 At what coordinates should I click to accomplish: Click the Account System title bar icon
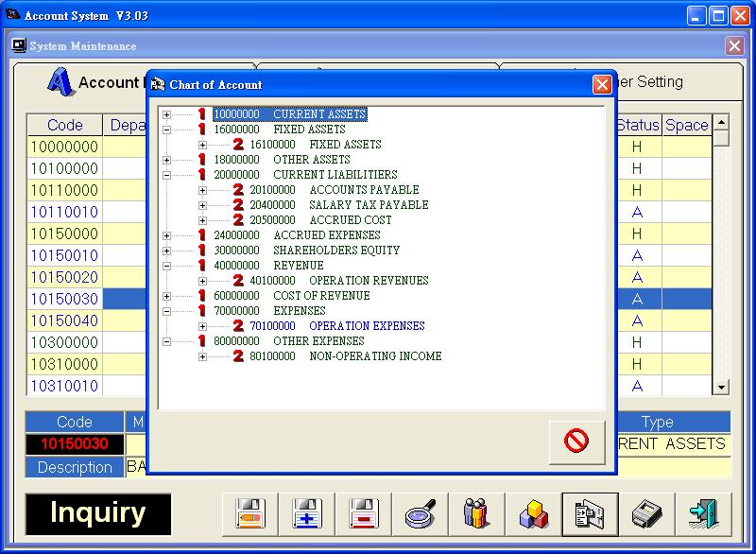13,15
